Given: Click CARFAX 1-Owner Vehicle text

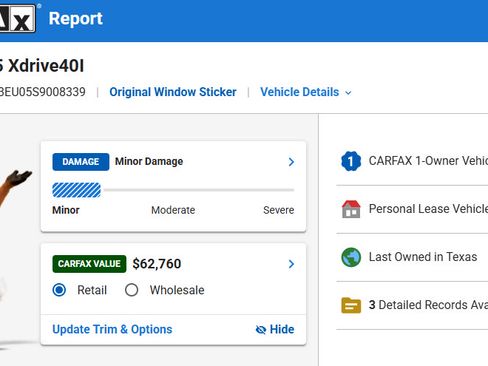Looking at the screenshot, I should point(428,161).
